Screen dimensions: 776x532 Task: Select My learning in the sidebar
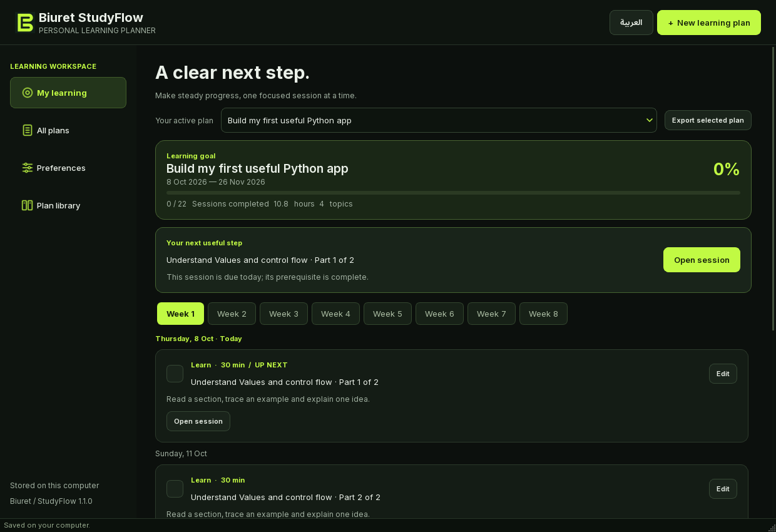[68, 93]
